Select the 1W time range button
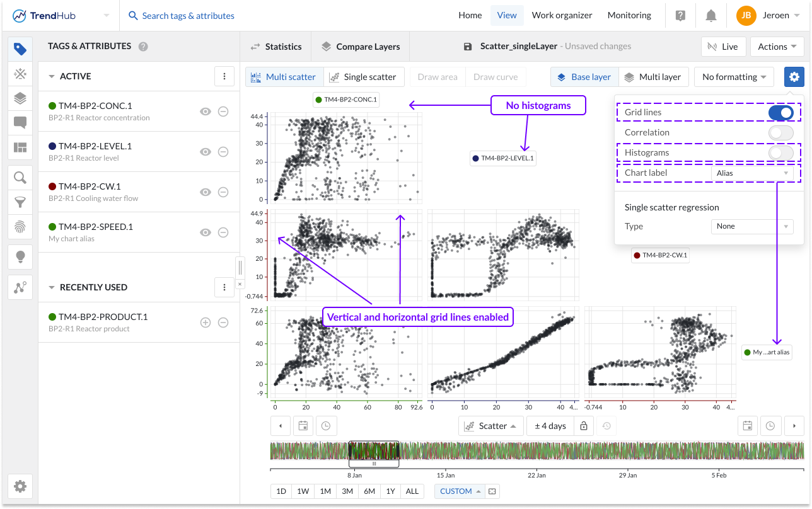 click(x=303, y=491)
